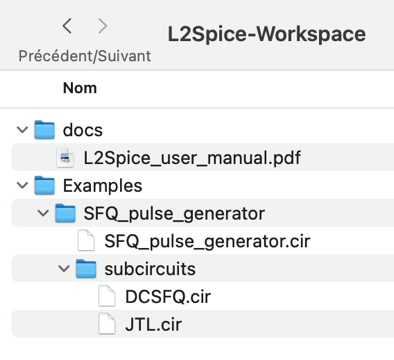Select the SFQ_pulse_generator folder name
Image resolution: width=394 pixels, height=360 pixels.
pos(174,214)
